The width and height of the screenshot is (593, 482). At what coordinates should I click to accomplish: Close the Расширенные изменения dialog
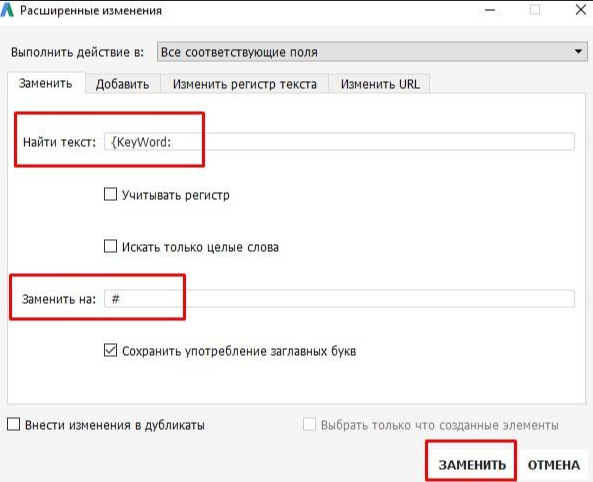point(581,10)
